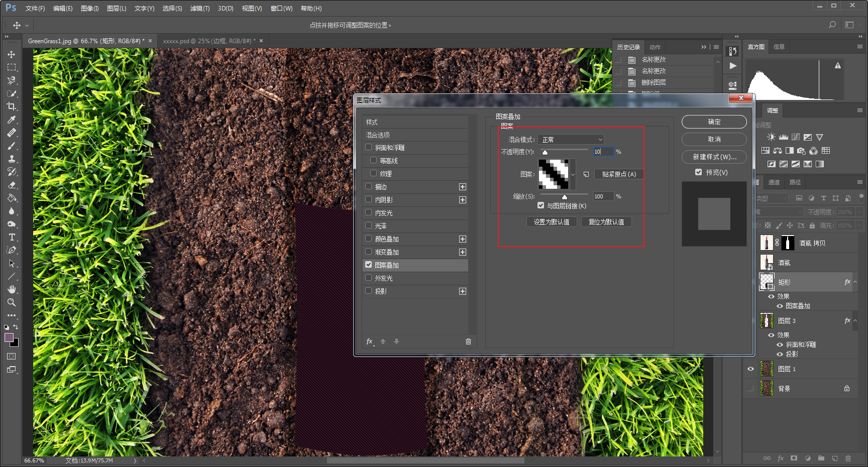Image resolution: width=868 pixels, height=467 pixels.
Task: Select the Zoom tool
Action: tap(11, 302)
